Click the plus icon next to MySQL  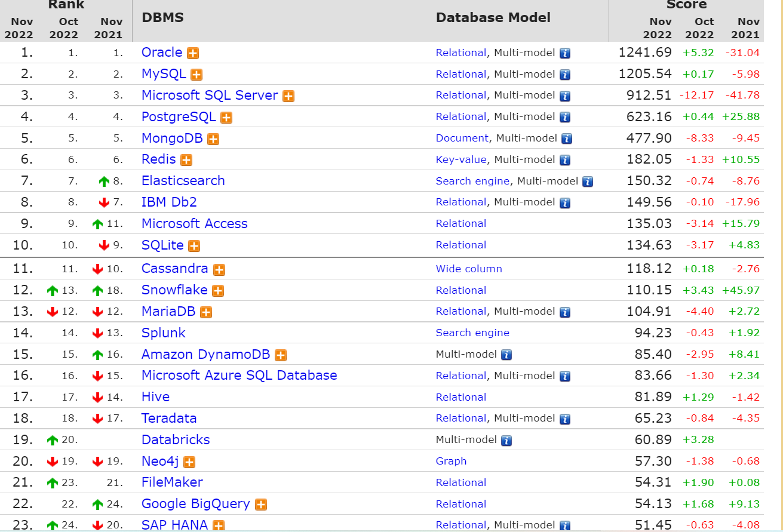[196, 75]
